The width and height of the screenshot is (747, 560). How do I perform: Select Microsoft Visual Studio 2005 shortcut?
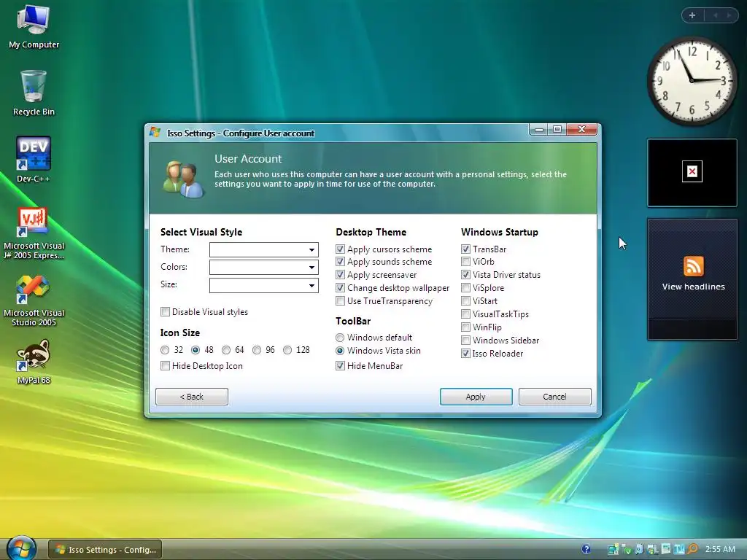tap(34, 300)
